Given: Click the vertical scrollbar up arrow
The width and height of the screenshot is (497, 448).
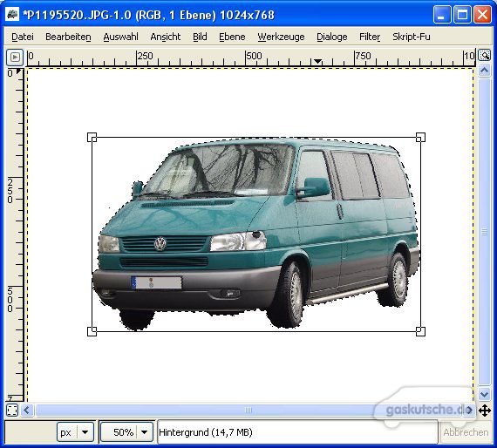Looking at the screenshot, I should tap(484, 71).
